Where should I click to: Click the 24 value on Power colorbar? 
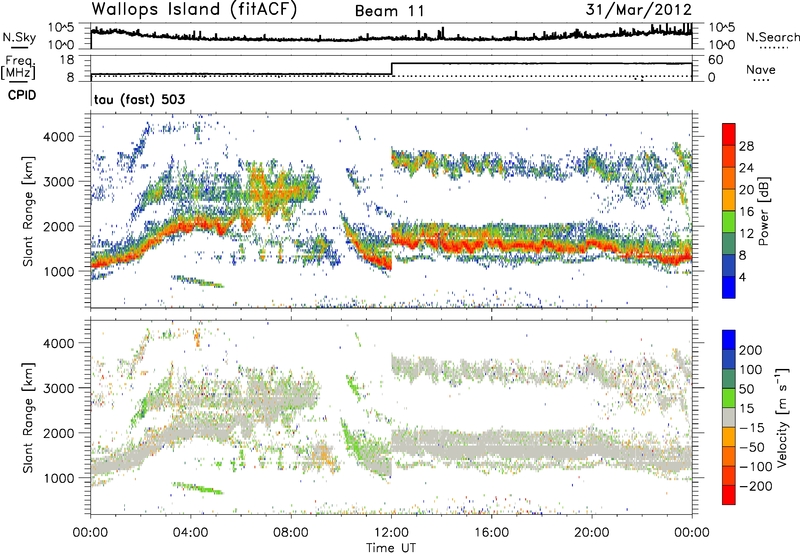click(746, 168)
